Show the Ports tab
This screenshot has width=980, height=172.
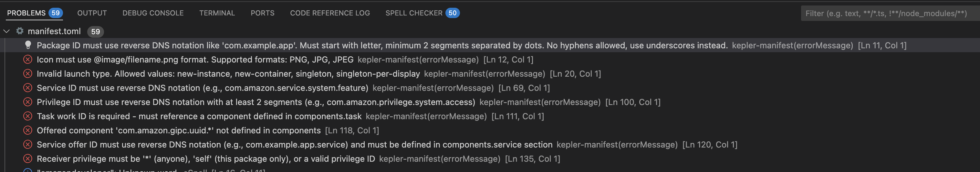[262, 13]
